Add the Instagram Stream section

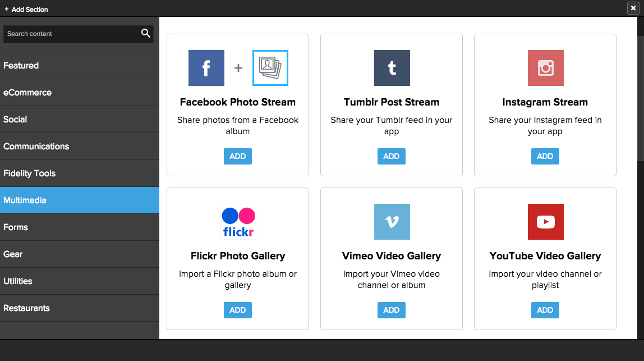[x=545, y=156]
